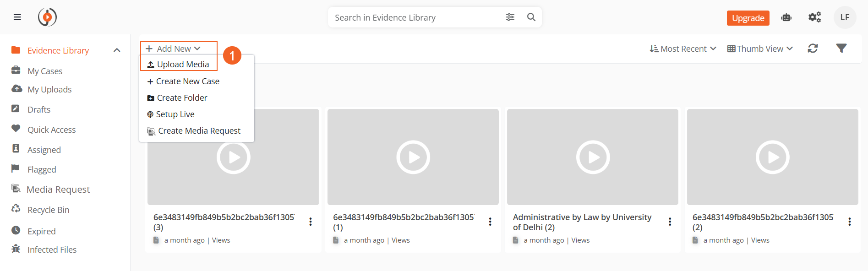
Task: Collapse the Evidence Library sidebar section
Action: coord(117,50)
